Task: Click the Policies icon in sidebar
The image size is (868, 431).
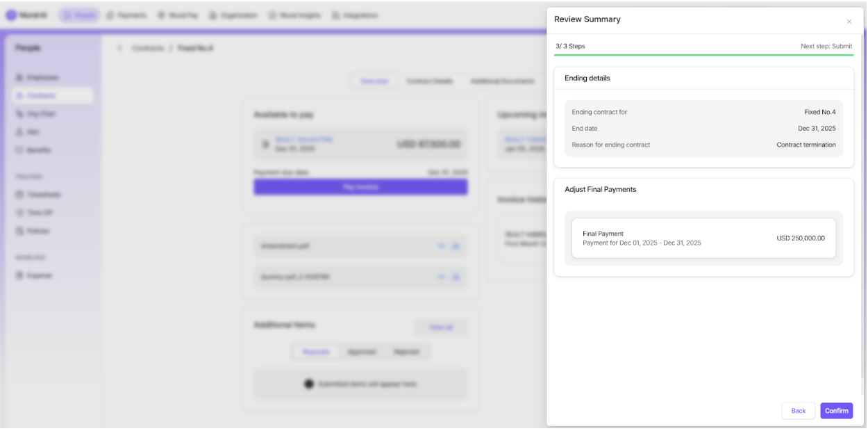Action: click(19, 231)
